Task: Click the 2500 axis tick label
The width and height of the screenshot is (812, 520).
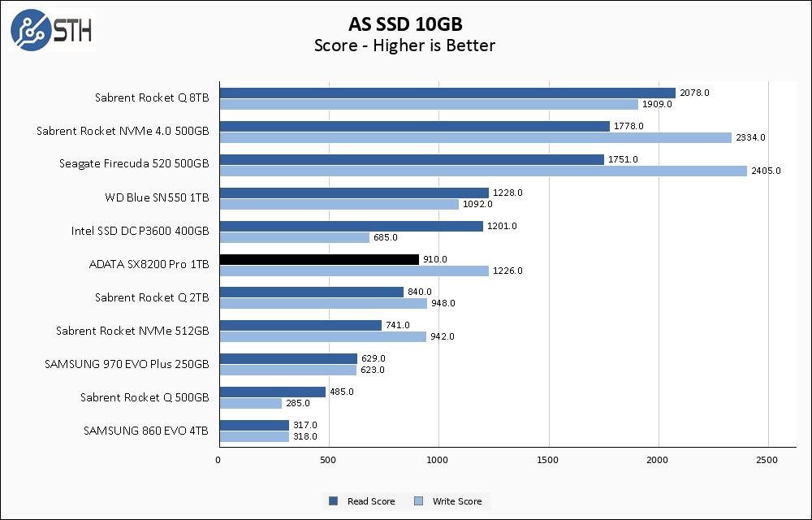Action: coord(767,460)
